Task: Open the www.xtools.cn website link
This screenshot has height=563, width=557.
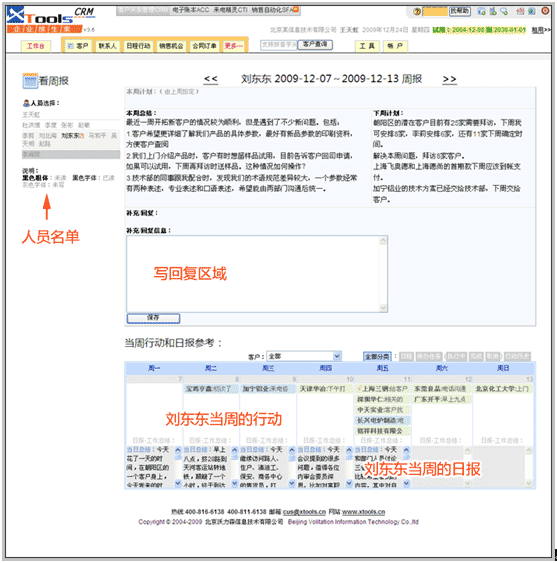Action: pyautogui.click(x=363, y=512)
